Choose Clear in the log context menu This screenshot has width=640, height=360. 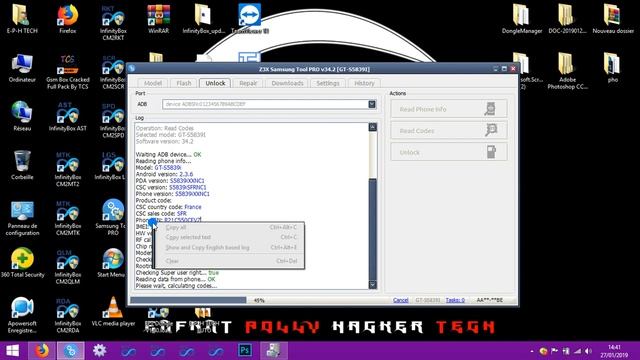point(230,261)
